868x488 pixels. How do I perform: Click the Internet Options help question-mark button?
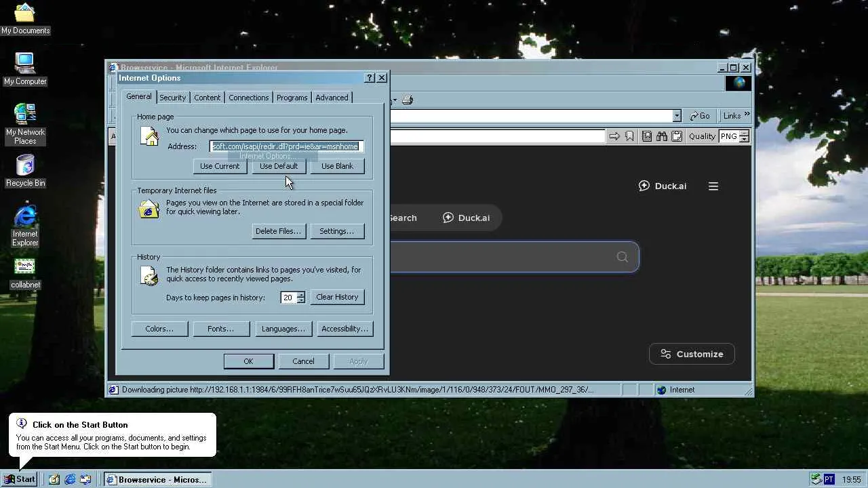370,78
